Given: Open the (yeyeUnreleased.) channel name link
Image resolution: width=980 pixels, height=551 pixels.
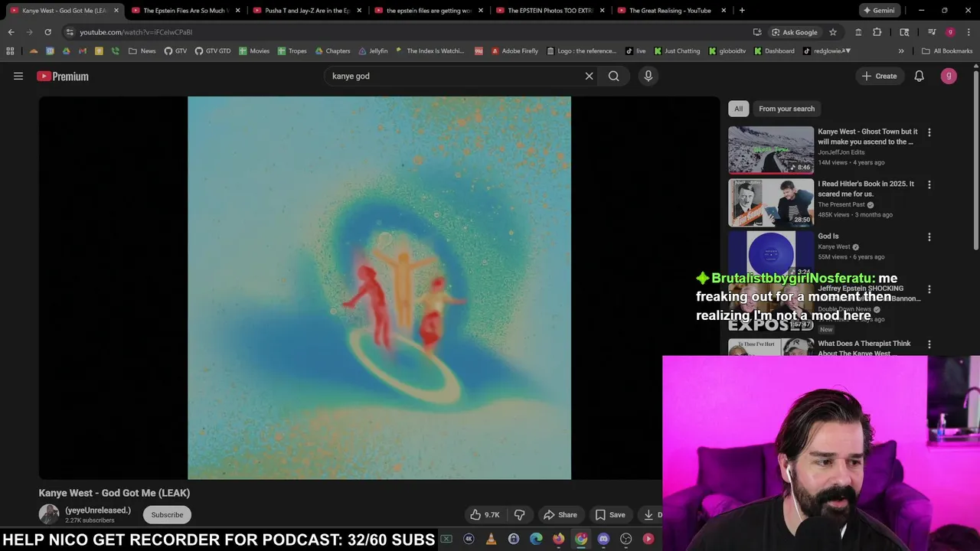Looking at the screenshot, I should click(x=97, y=510).
